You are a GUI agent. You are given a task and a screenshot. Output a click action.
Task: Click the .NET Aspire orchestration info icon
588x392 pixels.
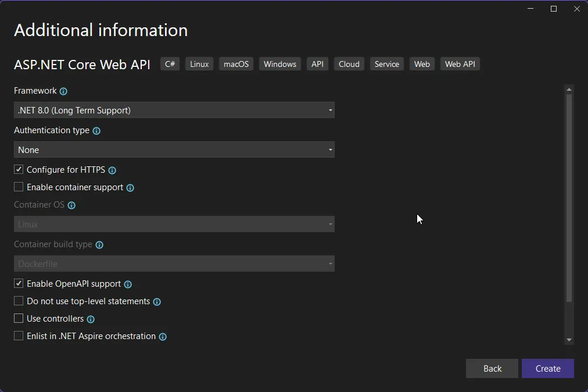coord(162,337)
